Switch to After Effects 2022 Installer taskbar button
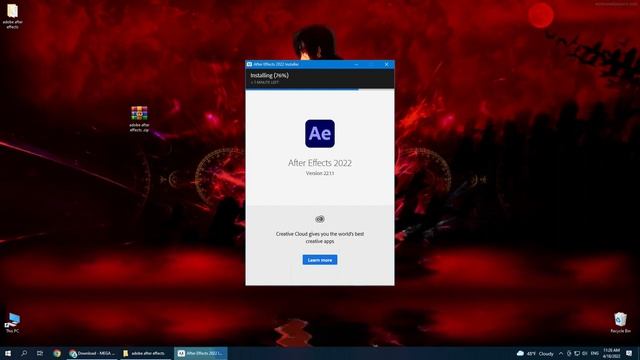 [x=201, y=353]
